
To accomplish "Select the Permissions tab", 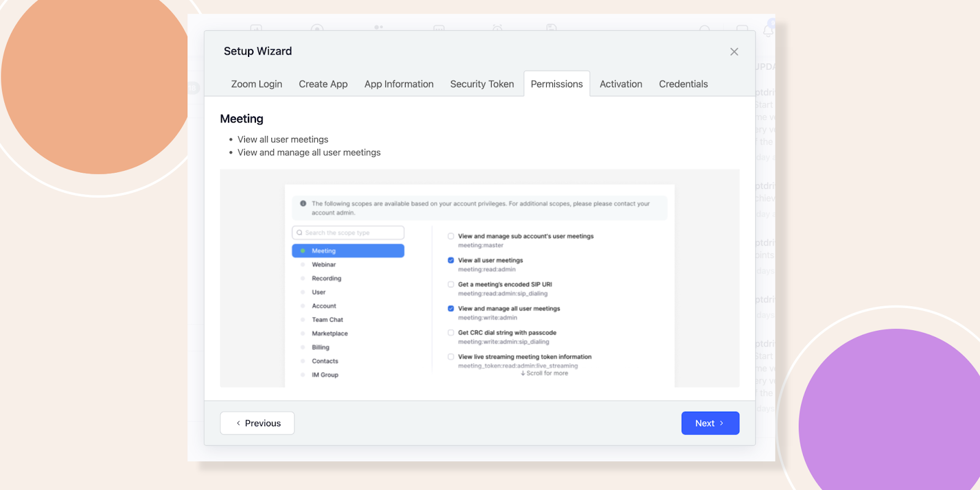I will click(557, 84).
